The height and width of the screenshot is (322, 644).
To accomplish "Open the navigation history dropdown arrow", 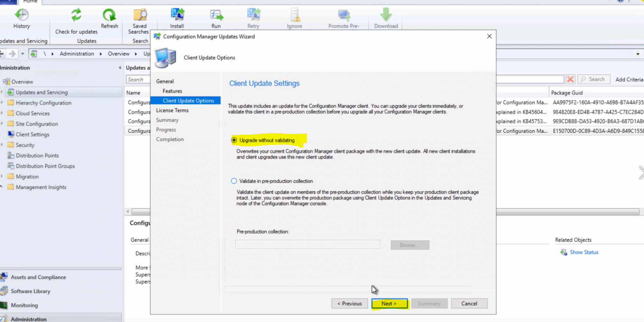I will pyautogui.click(x=23, y=54).
